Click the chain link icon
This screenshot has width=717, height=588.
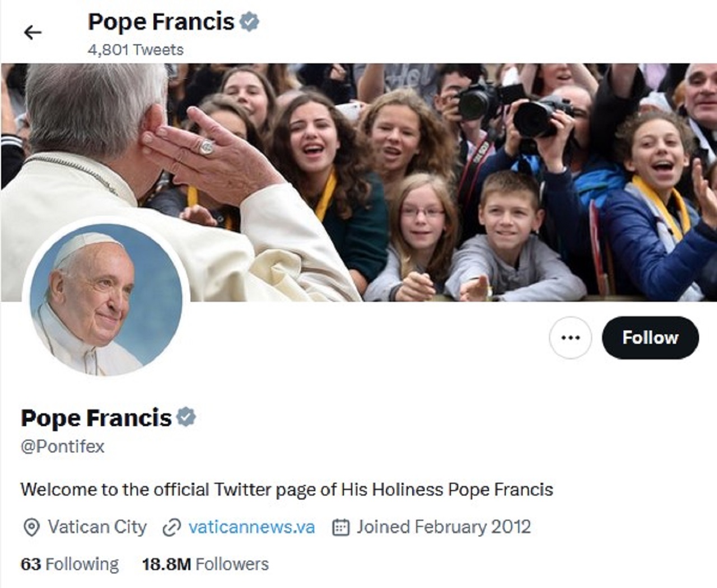point(171,528)
